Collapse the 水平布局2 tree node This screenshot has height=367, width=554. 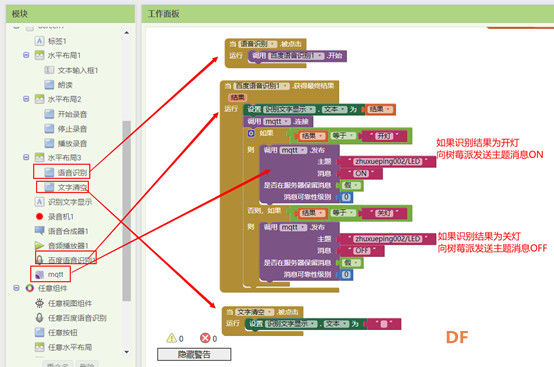[x=26, y=99]
